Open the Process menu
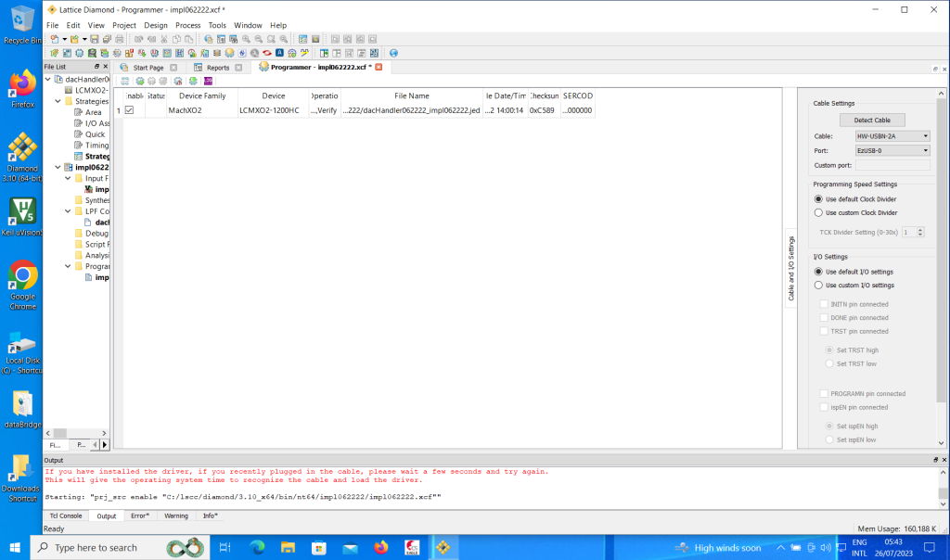 click(187, 25)
